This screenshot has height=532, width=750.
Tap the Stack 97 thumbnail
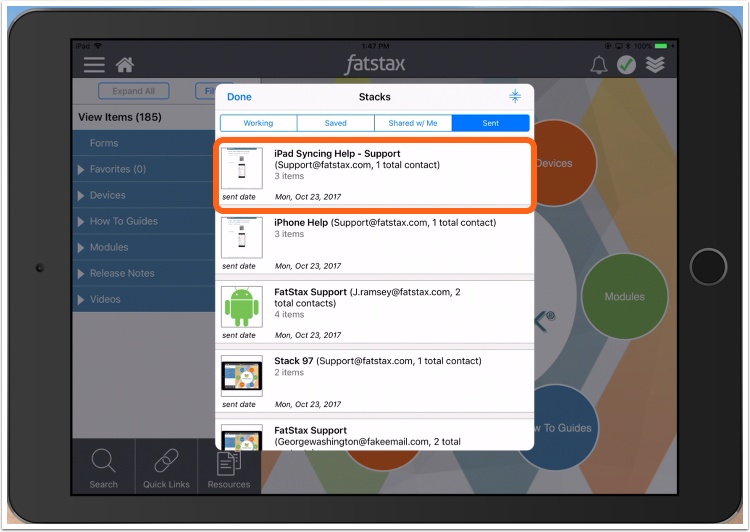click(242, 376)
